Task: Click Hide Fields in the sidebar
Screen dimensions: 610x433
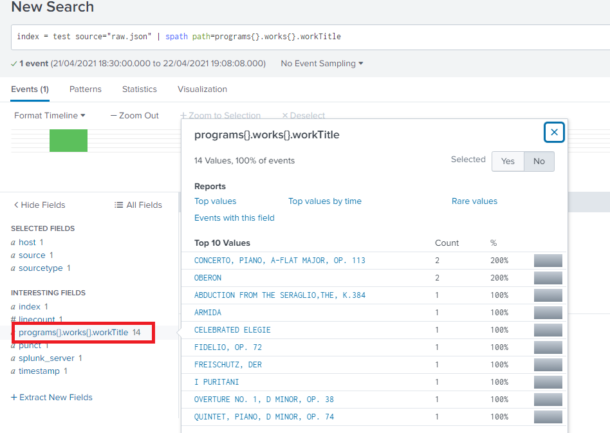Action: coord(39,205)
